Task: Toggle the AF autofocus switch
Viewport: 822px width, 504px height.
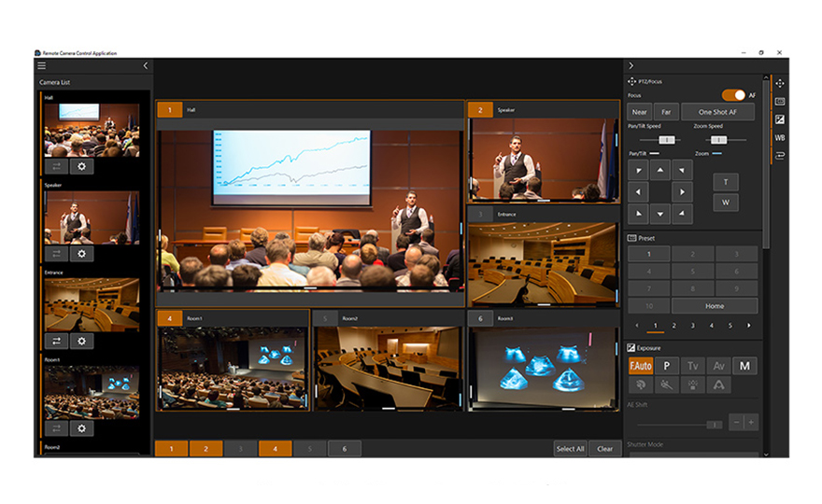Action: pos(733,95)
